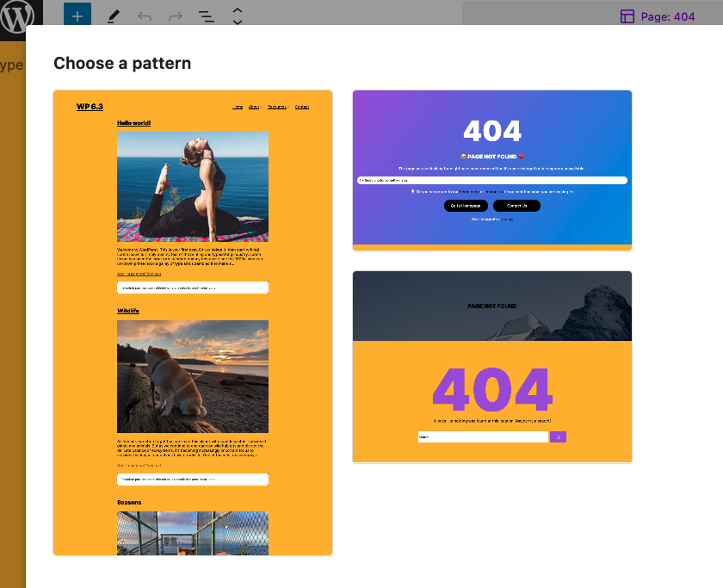Select the blue gradient 404 pattern
This screenshot has height=588, width=723.
pyautogui.click(x=491, y=169)
